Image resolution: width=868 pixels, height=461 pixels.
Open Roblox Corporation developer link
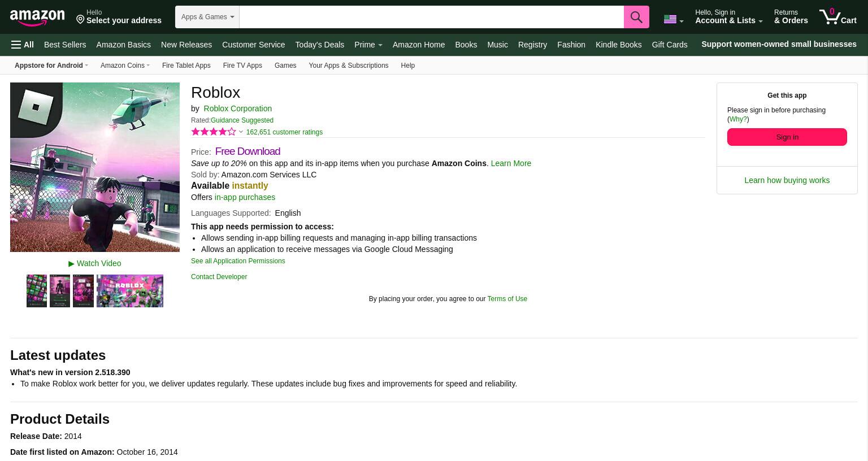tap(237, 108)
